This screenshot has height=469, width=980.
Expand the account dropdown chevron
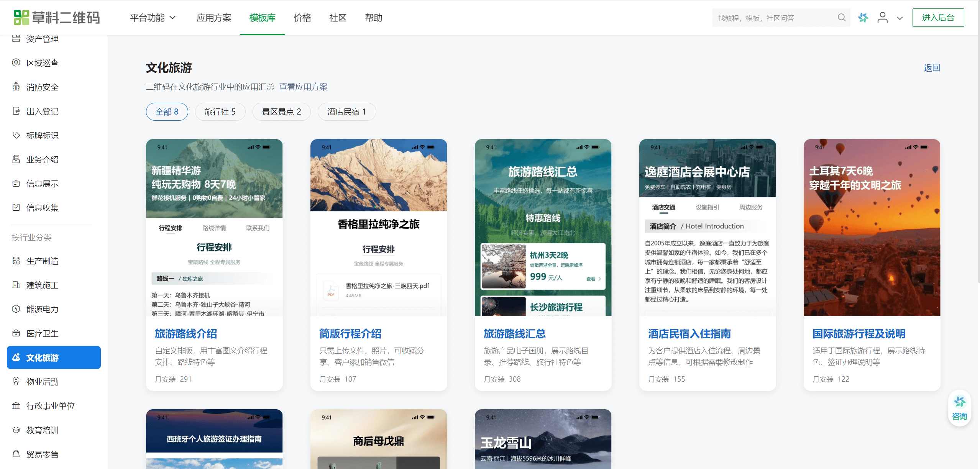point(900,18)
